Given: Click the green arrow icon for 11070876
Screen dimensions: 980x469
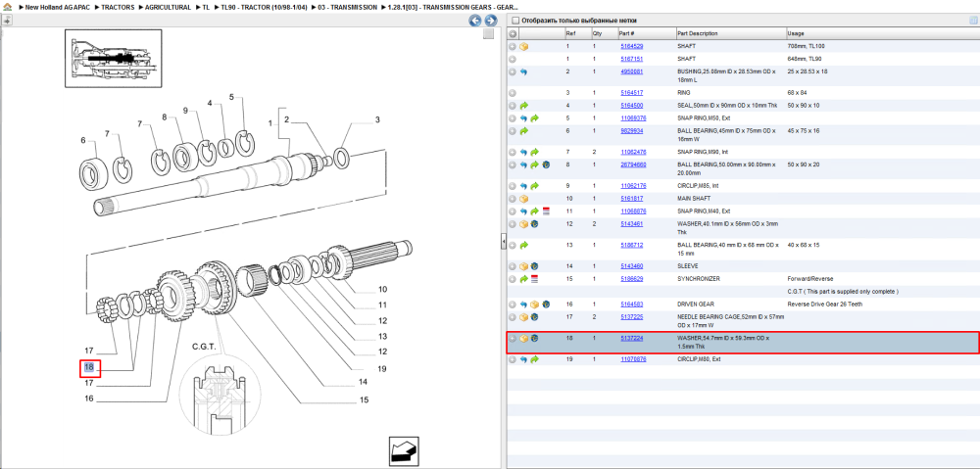Looking at the screenshot, I should [534, 359].
